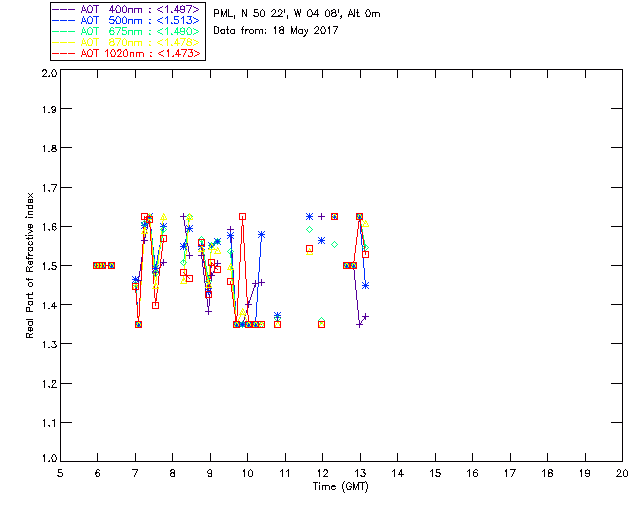
Task: Click the 1.6 y-axis tick label
Action: pos(49,227)
